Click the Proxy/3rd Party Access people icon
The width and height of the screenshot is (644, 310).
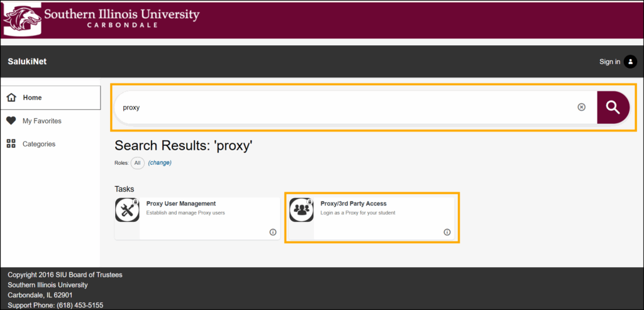pos(301,210)
